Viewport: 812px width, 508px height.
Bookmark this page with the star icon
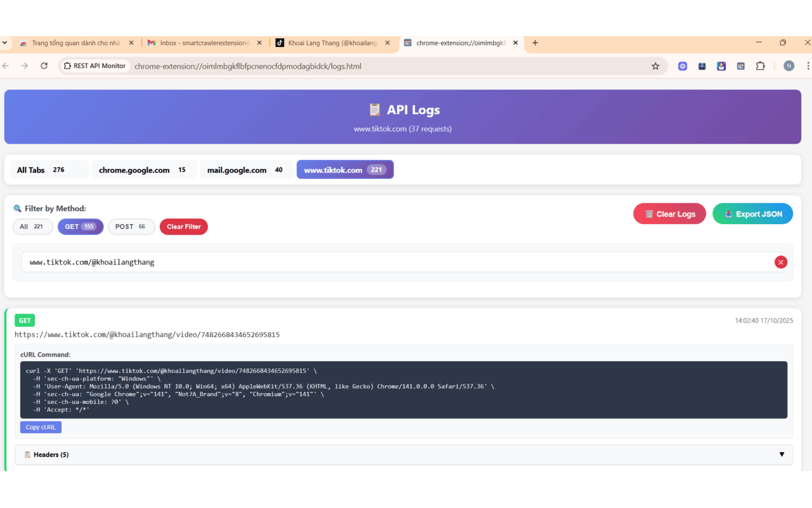pyautogui.click(x=655, y=66)
